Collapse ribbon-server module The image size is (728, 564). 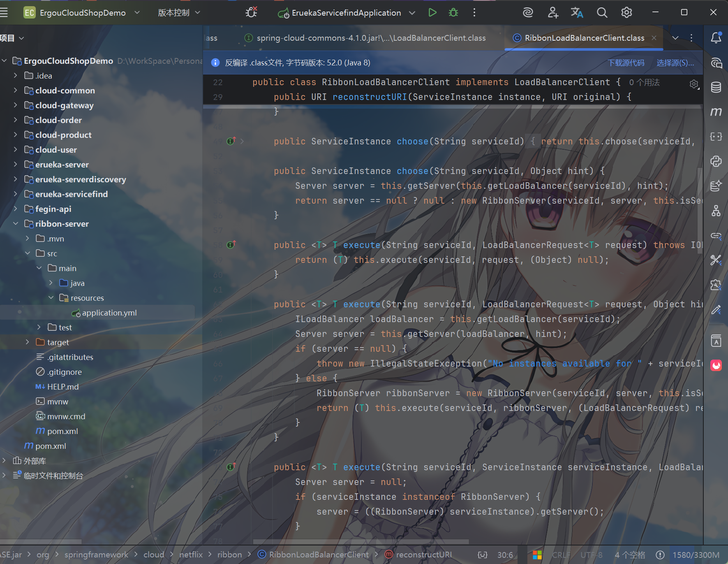pyautogui.click(x=15, y=224)
